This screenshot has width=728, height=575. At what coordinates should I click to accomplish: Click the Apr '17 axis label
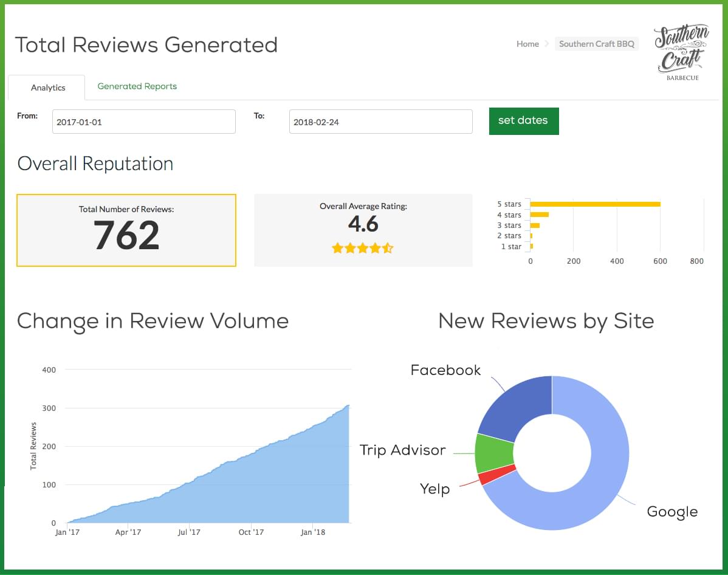128,532
